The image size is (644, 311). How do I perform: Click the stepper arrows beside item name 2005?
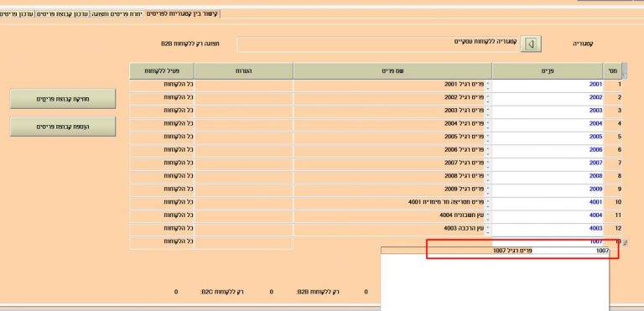click(x=488, y=137)
